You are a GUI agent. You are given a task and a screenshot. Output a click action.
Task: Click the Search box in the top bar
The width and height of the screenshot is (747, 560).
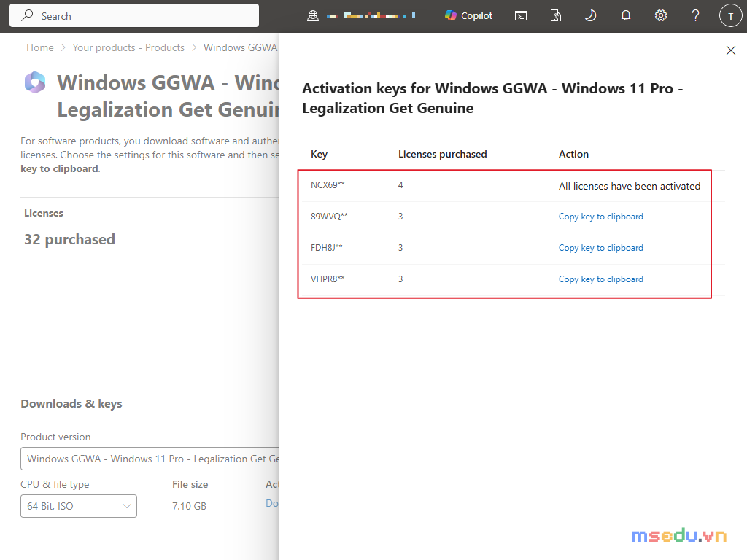pos(134,16)
